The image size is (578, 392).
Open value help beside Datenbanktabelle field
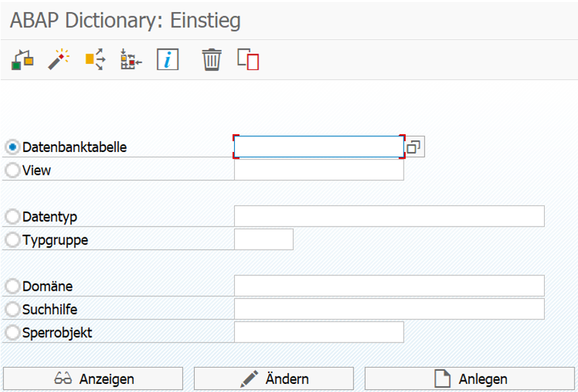[414, 147]
